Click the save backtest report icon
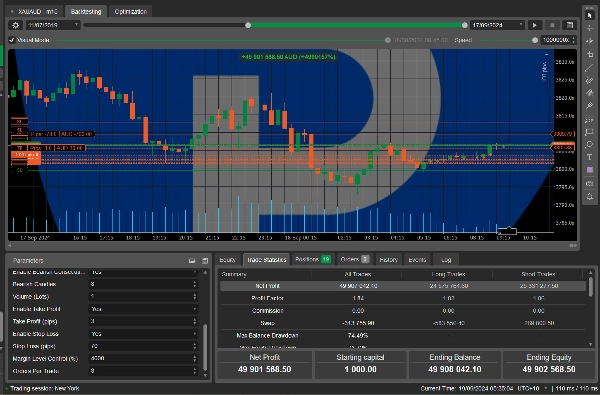 point(570,25)
